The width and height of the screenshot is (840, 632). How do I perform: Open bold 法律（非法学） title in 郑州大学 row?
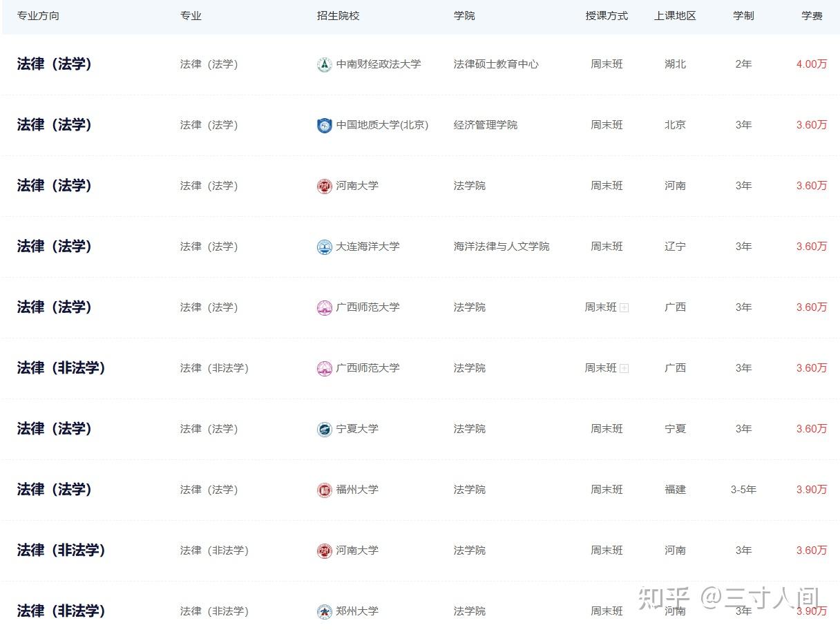pyautogui.click(x=61, y=611)
